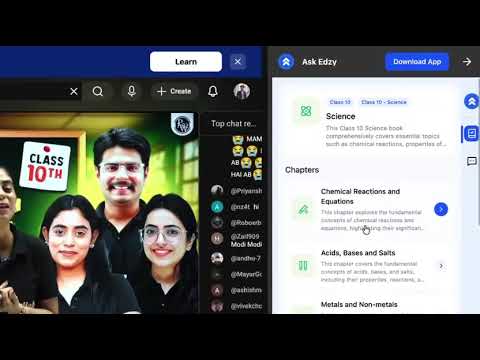The height and width of the screenshot is (360, 480).
Task: Open the chat sidebar icon
Action: [472, 162]
